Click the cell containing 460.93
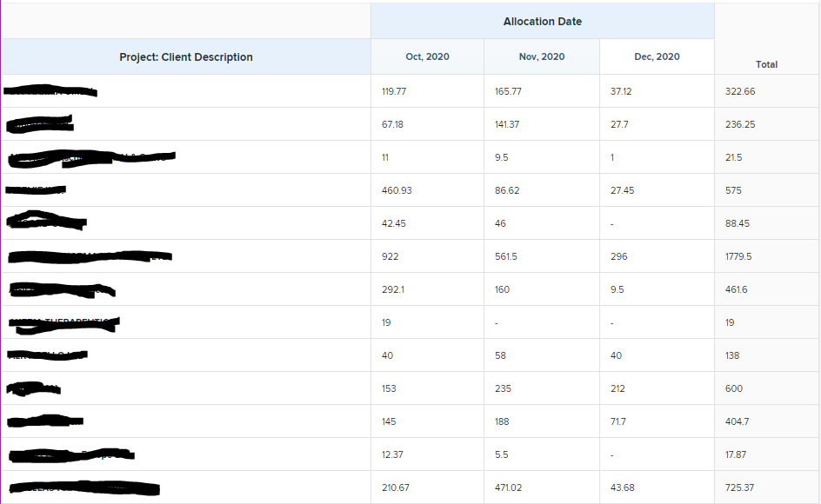821x504 pixels. (397, 190)
